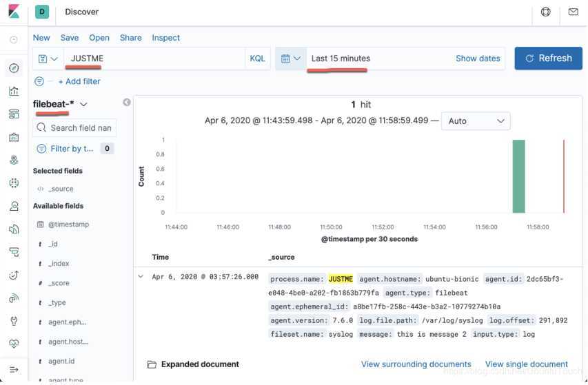
Task: Select the _type field
Action: (57, 302)
